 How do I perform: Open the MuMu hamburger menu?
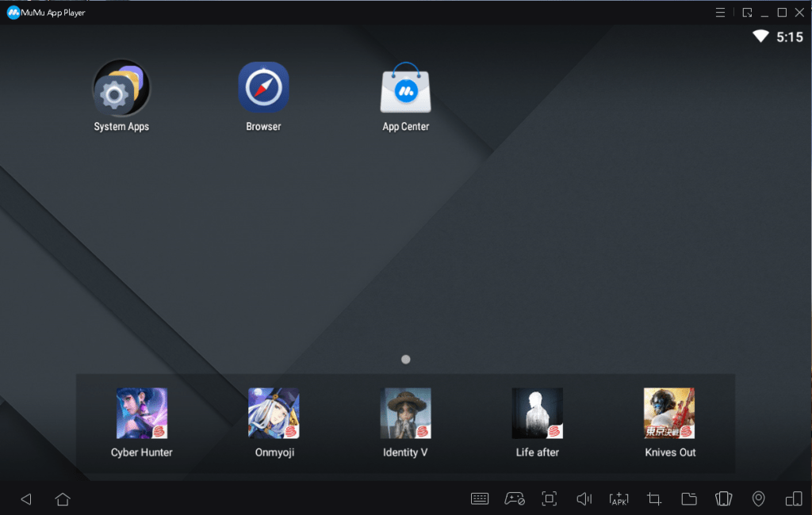(720, 13)
